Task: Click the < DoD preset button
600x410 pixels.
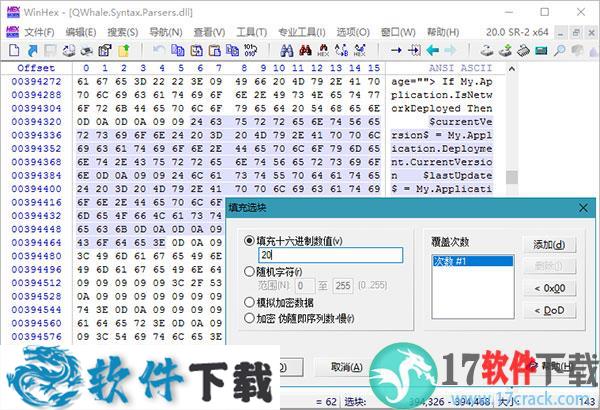Action: 549,310
